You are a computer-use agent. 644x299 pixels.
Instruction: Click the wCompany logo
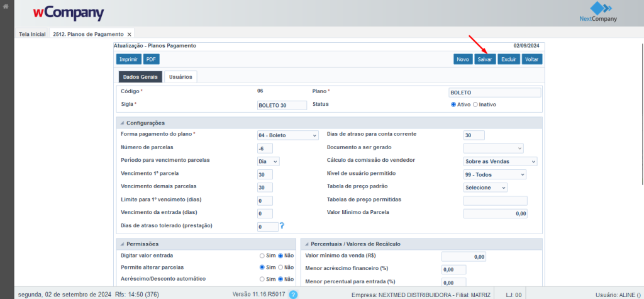click(69, 13)
